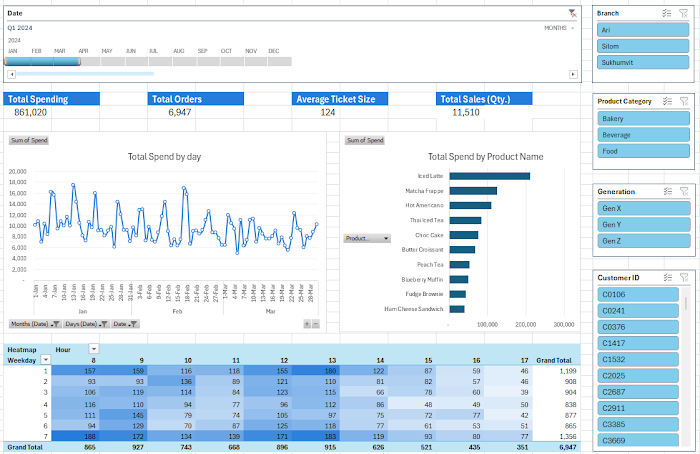Viewport: 700px width, 454px height.
Task: Select customer C0106
Action: [x=638, y=295]
